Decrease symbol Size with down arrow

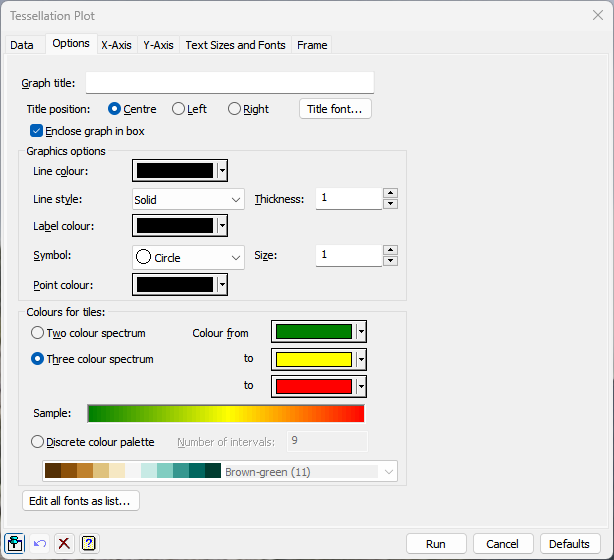click(390, 261)
